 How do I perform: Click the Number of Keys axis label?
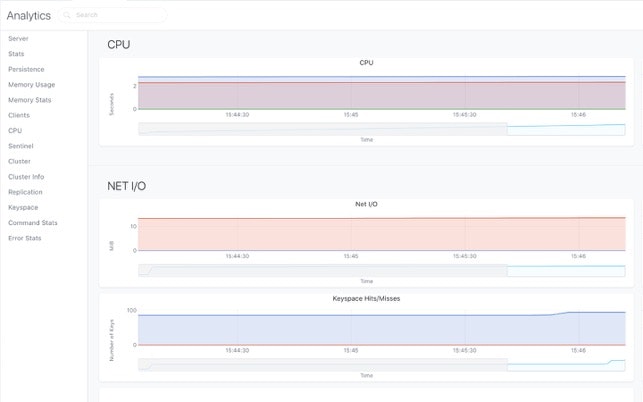coord(112,340)
